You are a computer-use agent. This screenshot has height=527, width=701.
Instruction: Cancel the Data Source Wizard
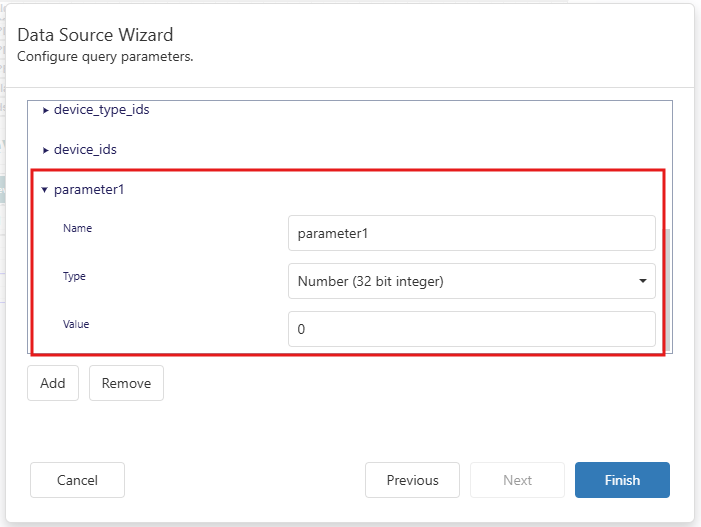tap(77, 480)
